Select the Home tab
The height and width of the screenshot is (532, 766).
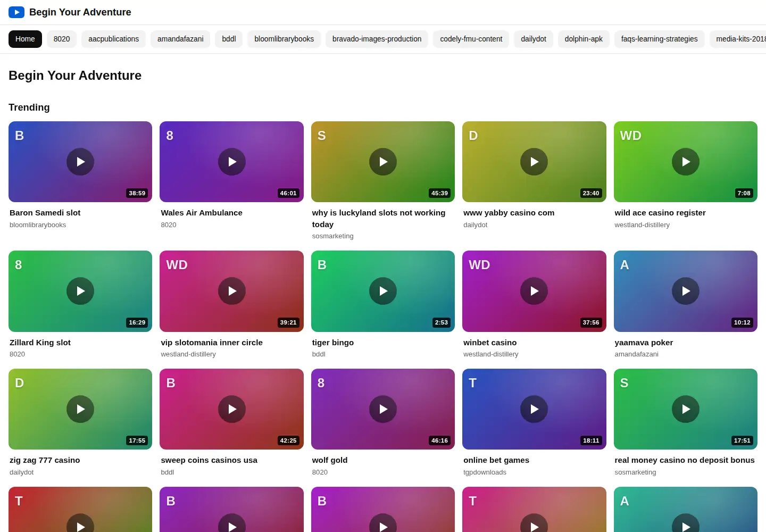[x=25, y=39]
